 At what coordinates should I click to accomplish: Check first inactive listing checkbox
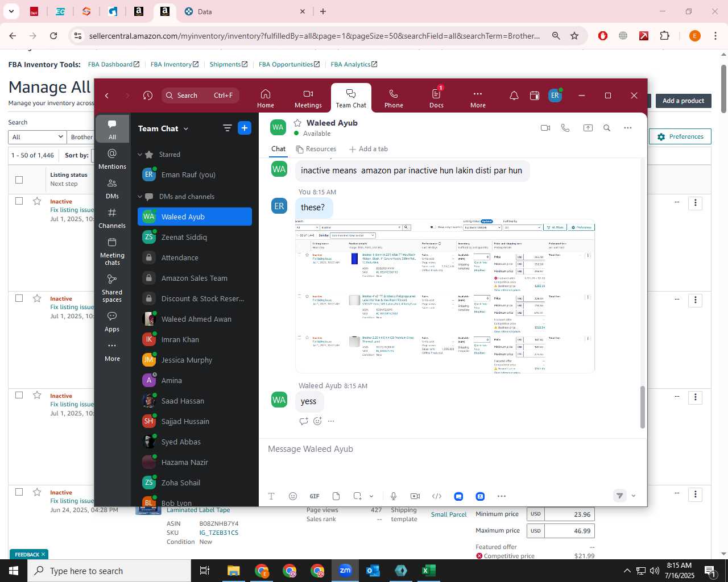pos(19,201)
